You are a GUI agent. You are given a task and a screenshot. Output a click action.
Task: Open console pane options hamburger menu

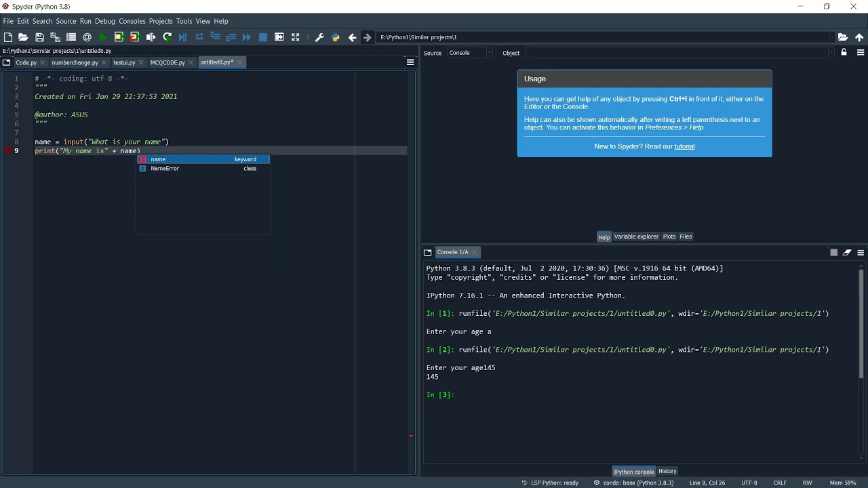point(861,252)
